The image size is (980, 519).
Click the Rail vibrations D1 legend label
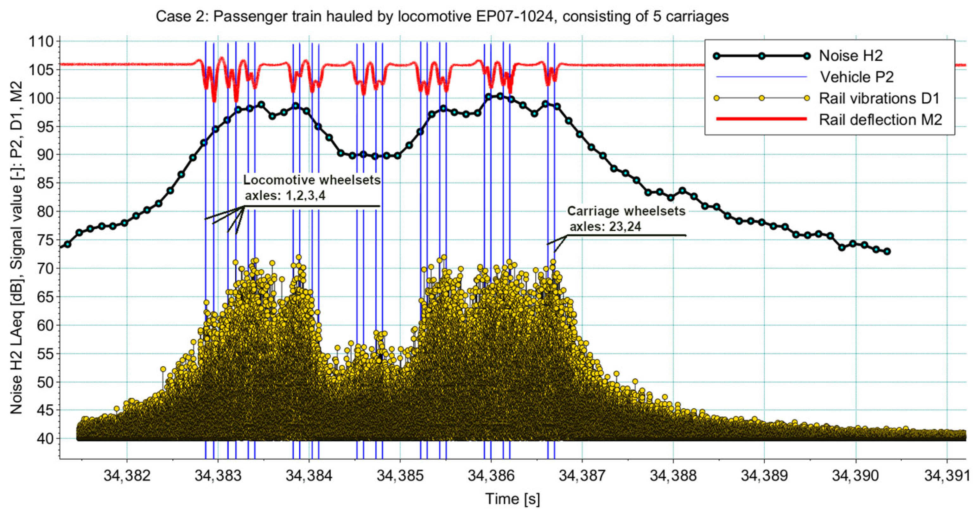coord(879,99)
